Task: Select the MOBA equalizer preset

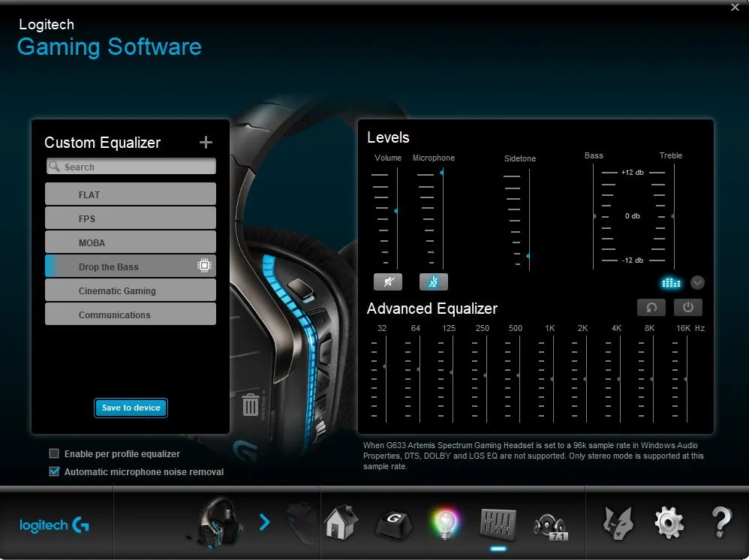Action: [x=131, y=242]
